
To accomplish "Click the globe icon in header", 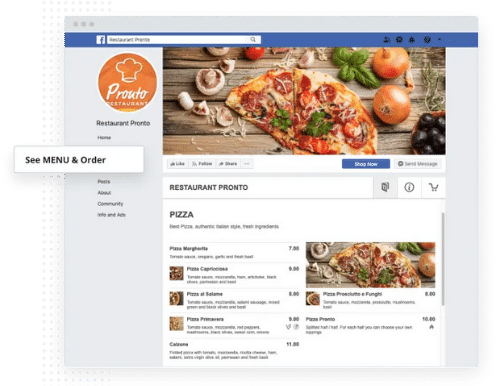I will [x=427, y=40].
